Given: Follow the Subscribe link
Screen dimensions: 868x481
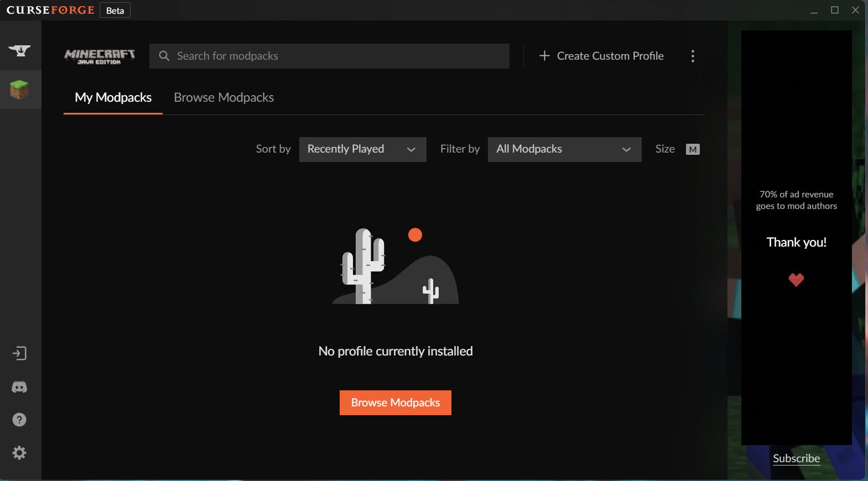Looking at the screenshot, I should click(796, 458).
